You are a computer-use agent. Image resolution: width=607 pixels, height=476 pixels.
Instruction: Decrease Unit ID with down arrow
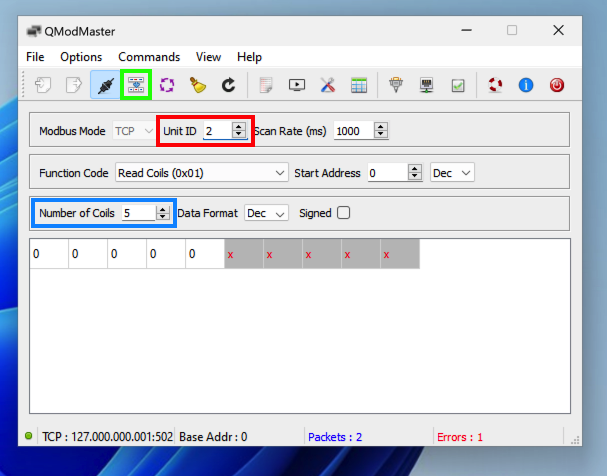[239, 134]
